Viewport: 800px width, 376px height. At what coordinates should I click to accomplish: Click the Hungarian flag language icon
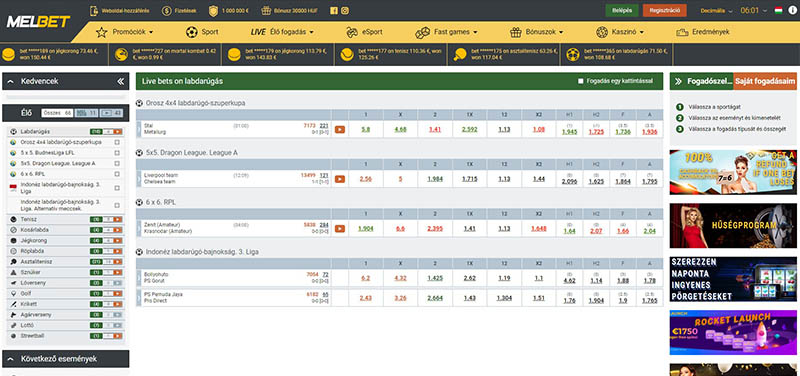coord(779,10)
